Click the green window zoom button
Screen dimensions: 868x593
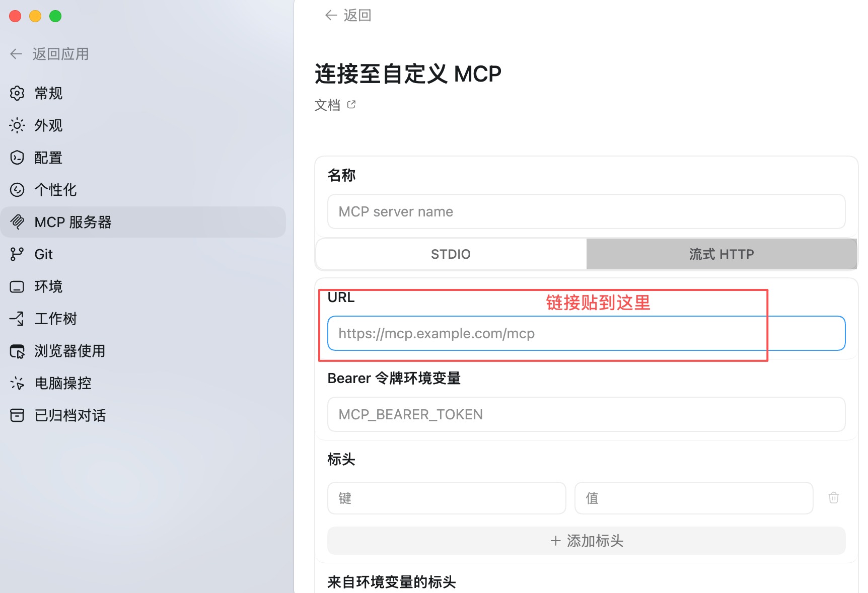(55, 16)
